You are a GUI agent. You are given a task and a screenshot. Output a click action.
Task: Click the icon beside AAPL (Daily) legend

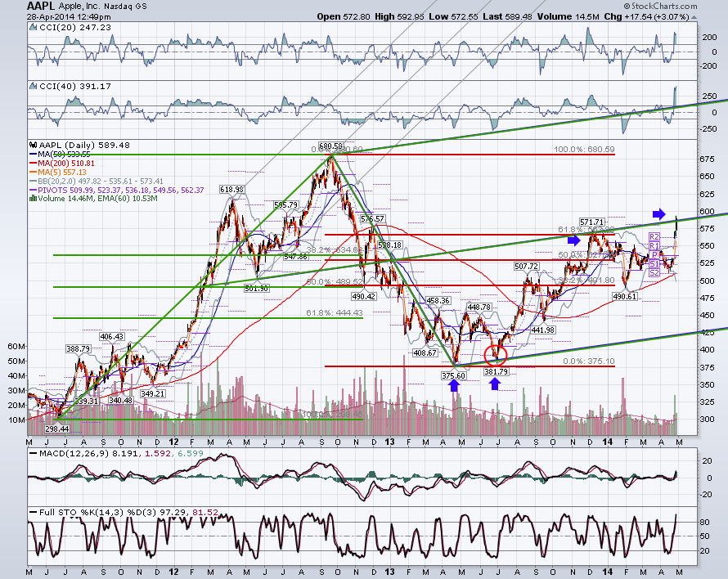[33, 145]
